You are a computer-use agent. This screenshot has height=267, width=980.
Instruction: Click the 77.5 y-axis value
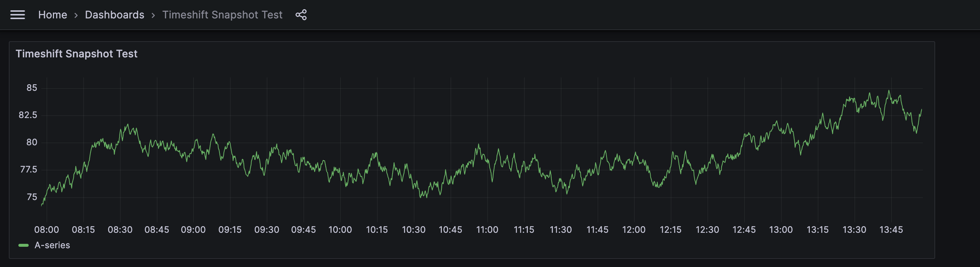(x=29, y=170)
